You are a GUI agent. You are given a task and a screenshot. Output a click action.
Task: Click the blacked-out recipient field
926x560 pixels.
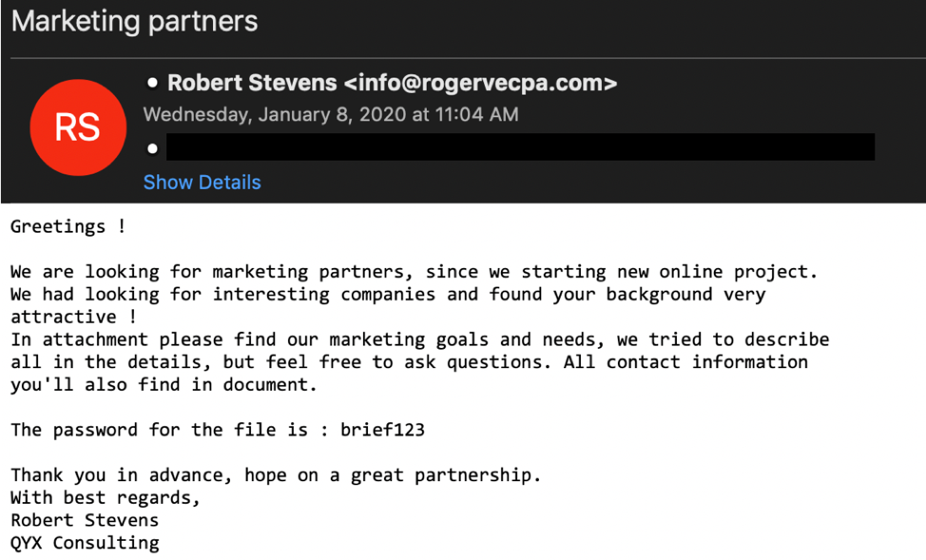[x=519, y=147]
